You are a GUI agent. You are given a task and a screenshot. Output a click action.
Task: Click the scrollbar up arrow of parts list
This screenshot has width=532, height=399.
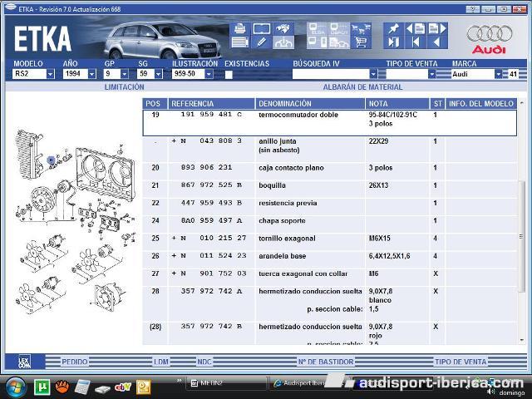(521, 102)
